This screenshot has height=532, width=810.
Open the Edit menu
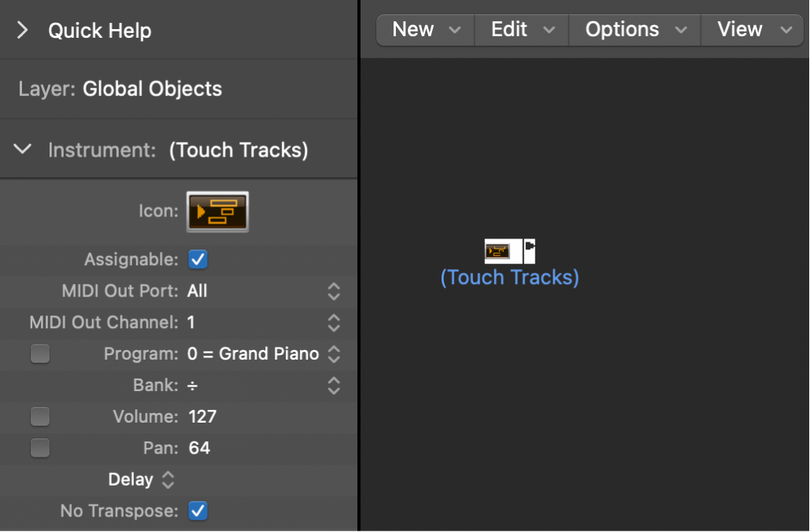click(520, 29)
